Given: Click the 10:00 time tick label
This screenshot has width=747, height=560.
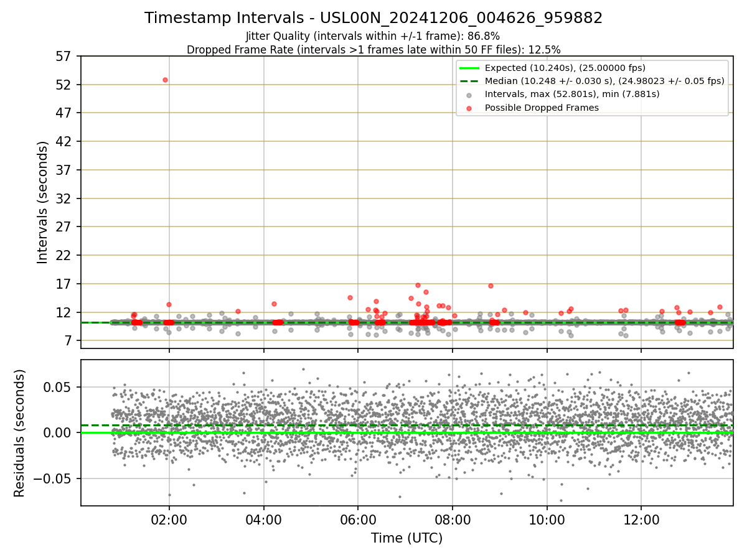Looking at the screenshot, I should [547, 520].
